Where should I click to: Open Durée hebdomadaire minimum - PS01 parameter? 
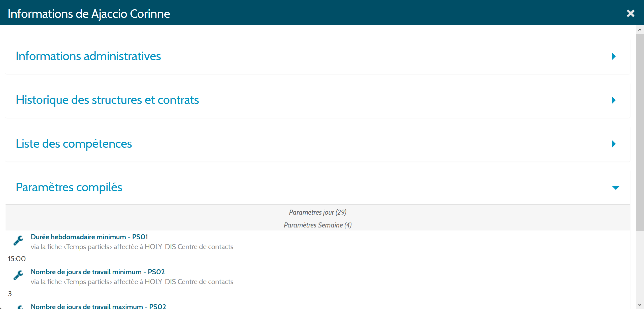pos(89,237)
